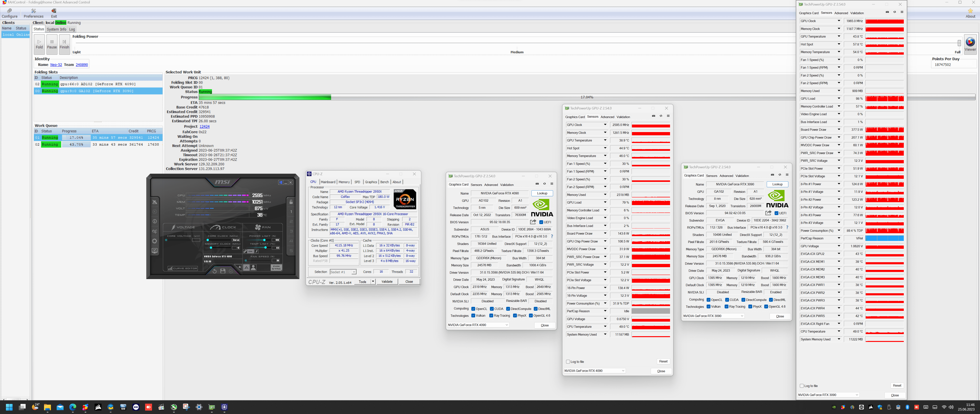Screen dimensions: 980x414
Task: Click Afterburner reset settings icon
Action: 215,271
